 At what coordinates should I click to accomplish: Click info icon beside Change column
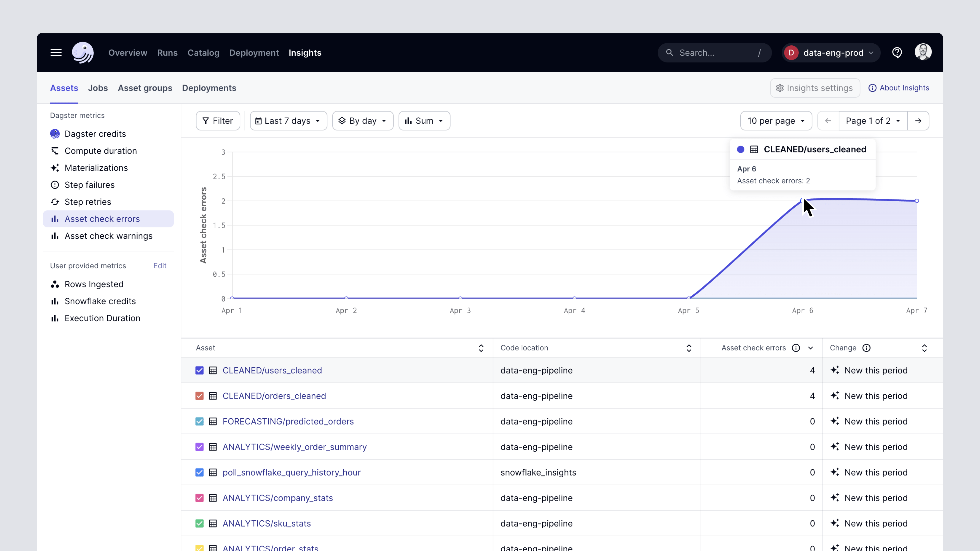click(x=866, y=348)
